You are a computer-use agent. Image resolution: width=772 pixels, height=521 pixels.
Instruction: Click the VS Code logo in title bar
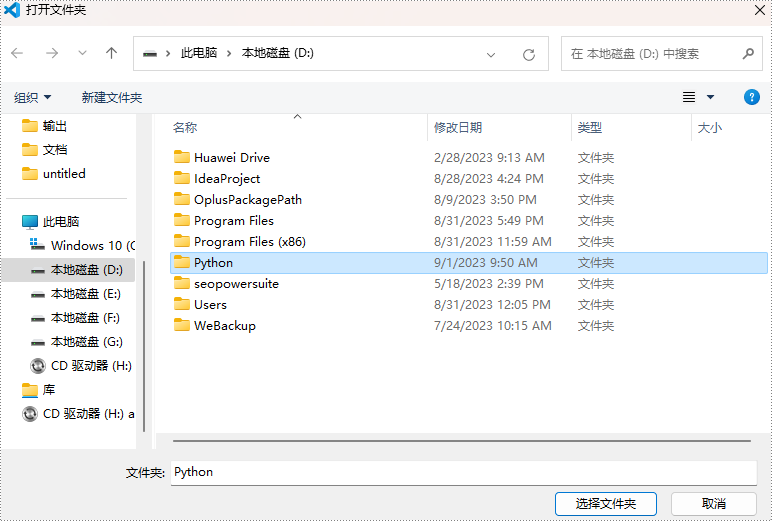pyautogui.click(x=12, y=9)
